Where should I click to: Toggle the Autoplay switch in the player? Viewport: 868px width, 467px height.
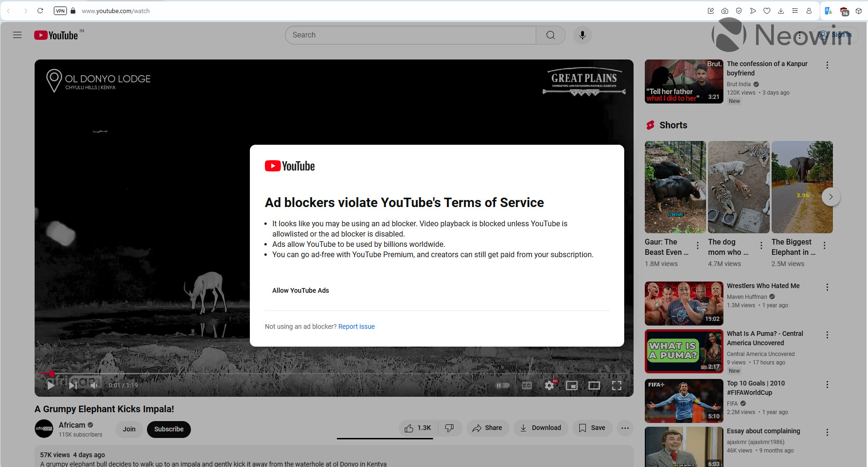click(x=503, y=385)
